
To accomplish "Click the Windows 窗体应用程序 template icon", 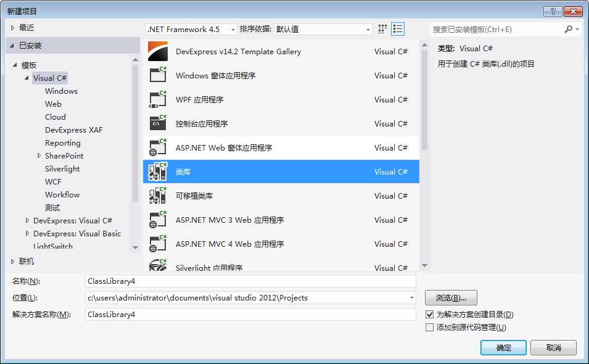I will [158, 75].
